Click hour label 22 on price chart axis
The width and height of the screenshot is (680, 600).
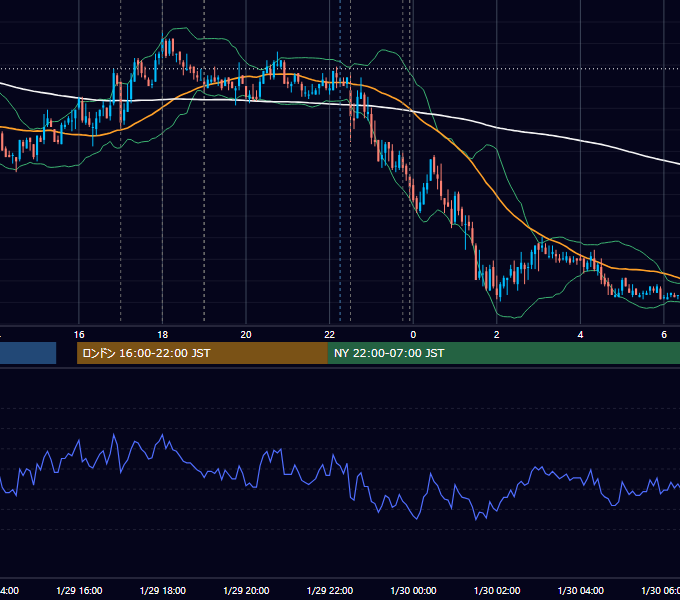coord(330,335)
